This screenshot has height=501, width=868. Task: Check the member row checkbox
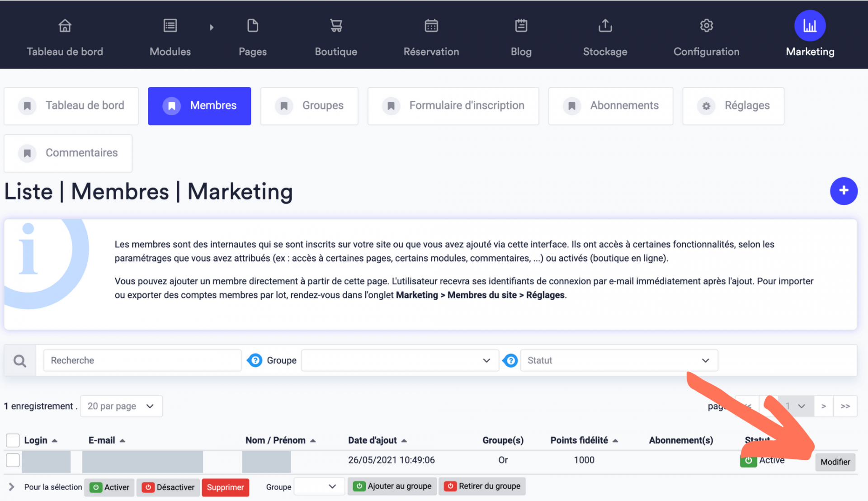click(x=13, y=459)
